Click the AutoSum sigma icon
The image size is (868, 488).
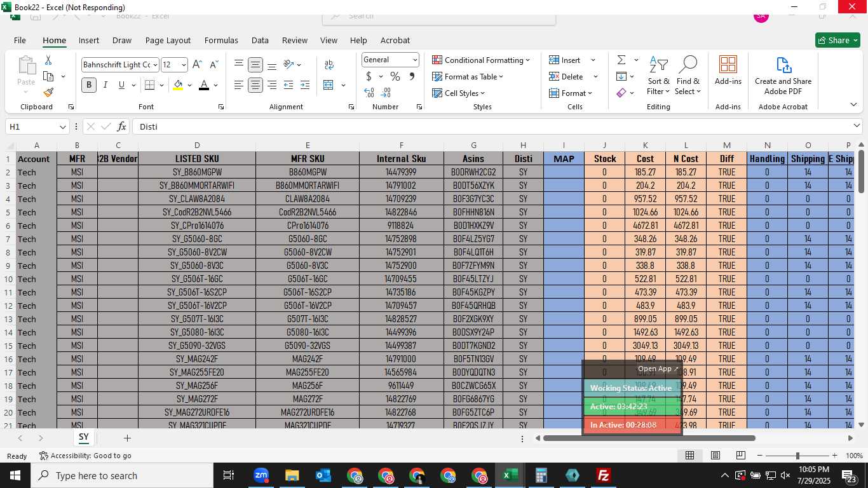click(621, 60)
